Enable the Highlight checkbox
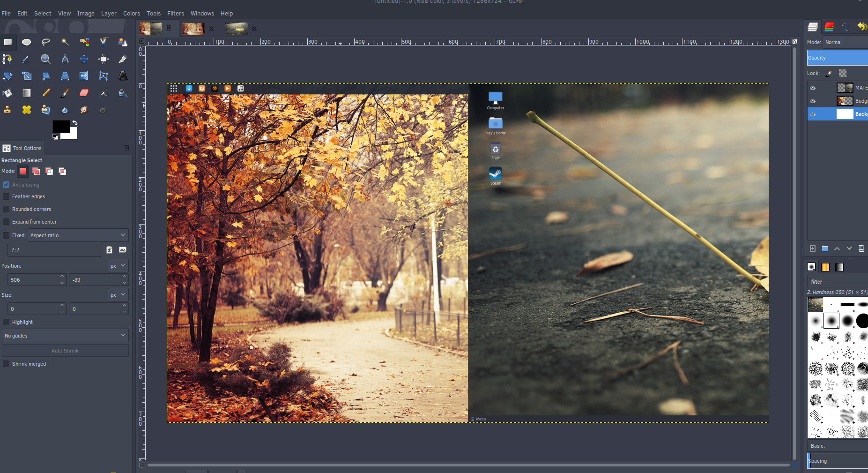The image size is (868, 473). 6,322
